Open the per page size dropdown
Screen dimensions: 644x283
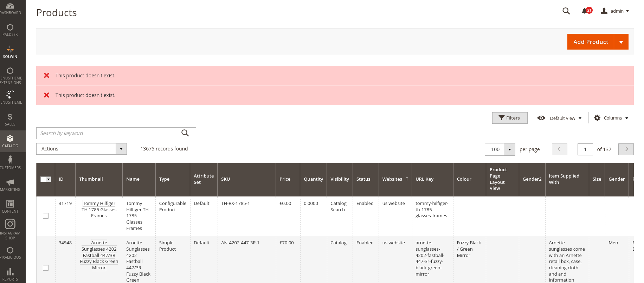(509, 149)
